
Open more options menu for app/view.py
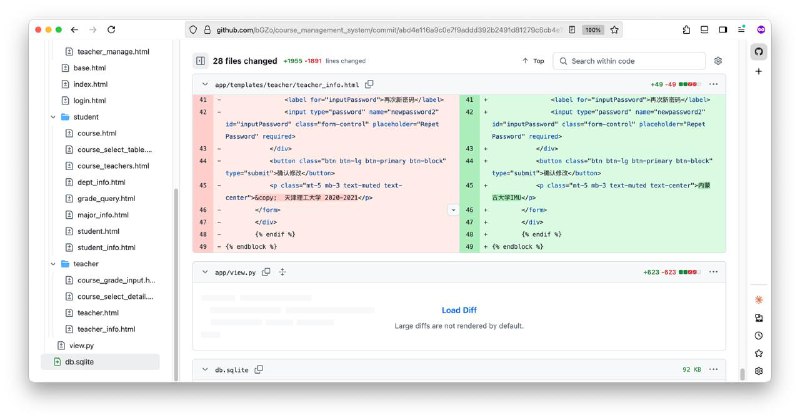pyautogui.click(x=714, y=272)
